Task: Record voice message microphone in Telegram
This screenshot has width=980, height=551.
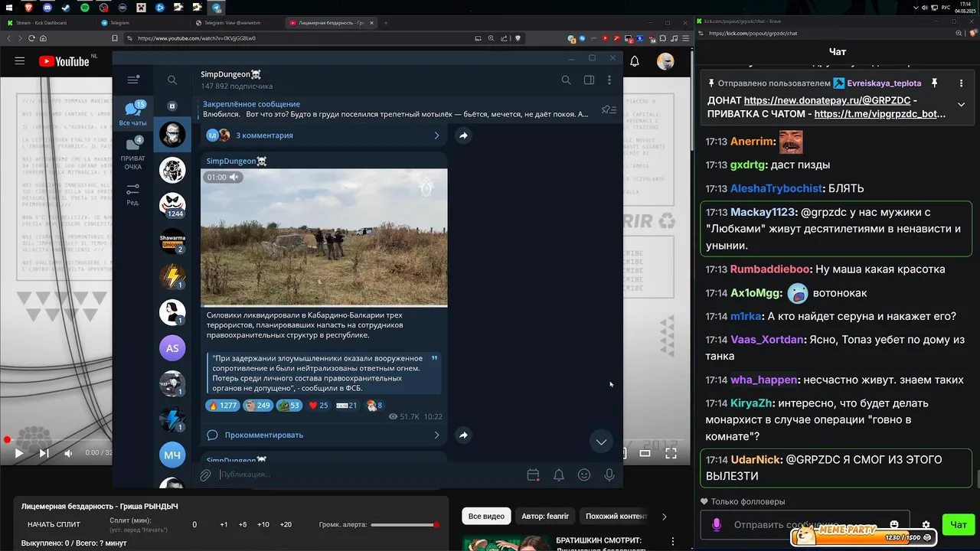Action: pyautogui.click(x=609, y=475)
